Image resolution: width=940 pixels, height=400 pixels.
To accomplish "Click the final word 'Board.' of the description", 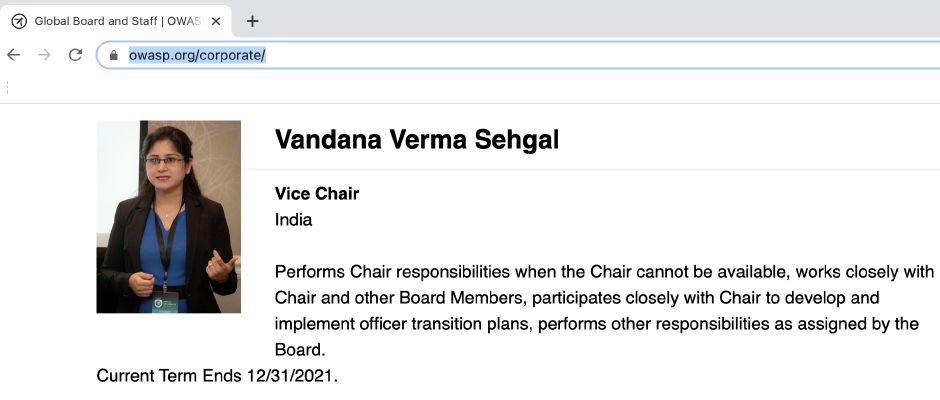I will coord(300,350).
